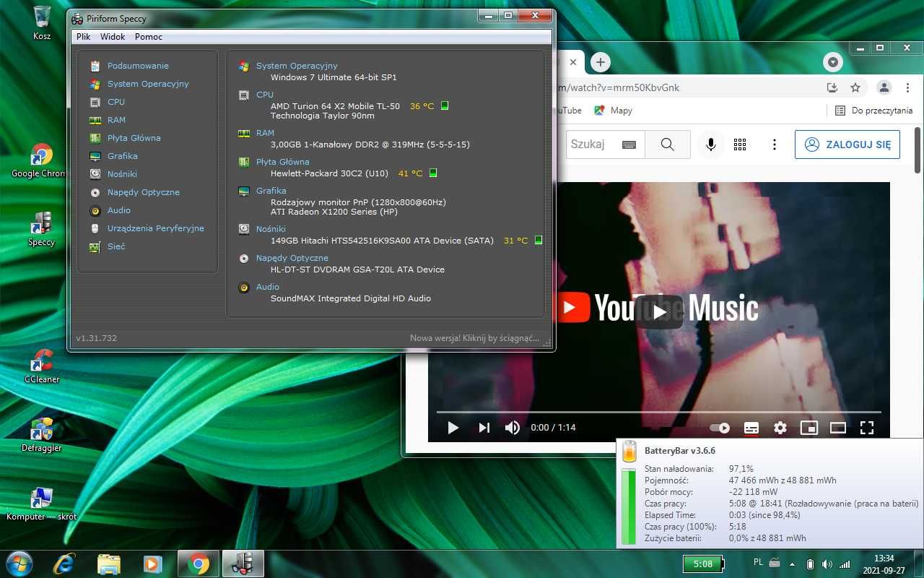
Task: Open the Widok menu in Speccy
Action: click(113, 37)
